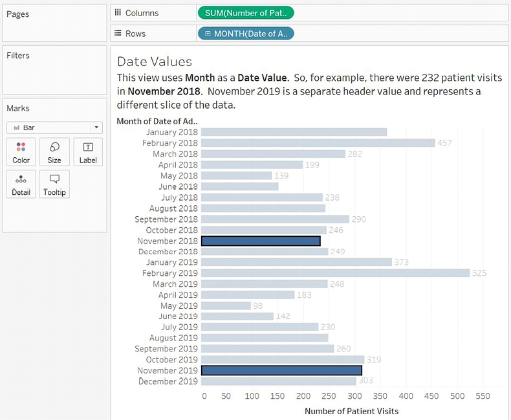Open the Tooltip marks card
Viewport: 511px width, 420px height.
pyautogui.click(x=54, y=184)
